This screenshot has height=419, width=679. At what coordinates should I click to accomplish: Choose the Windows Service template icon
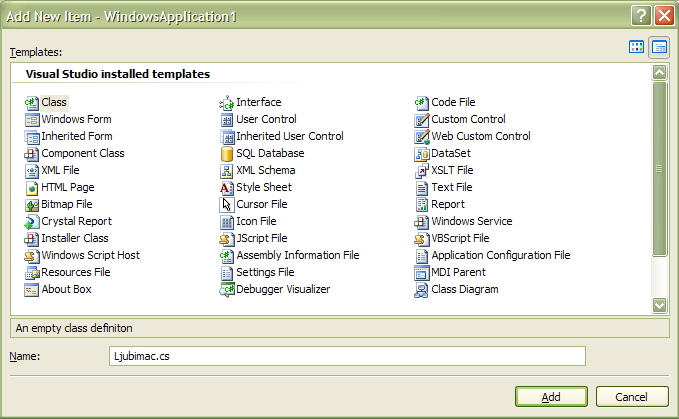(422, 222)
